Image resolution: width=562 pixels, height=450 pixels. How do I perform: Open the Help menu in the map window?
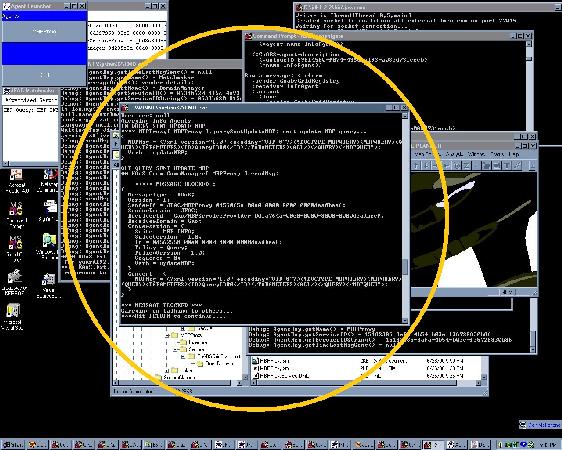[514, 154]
